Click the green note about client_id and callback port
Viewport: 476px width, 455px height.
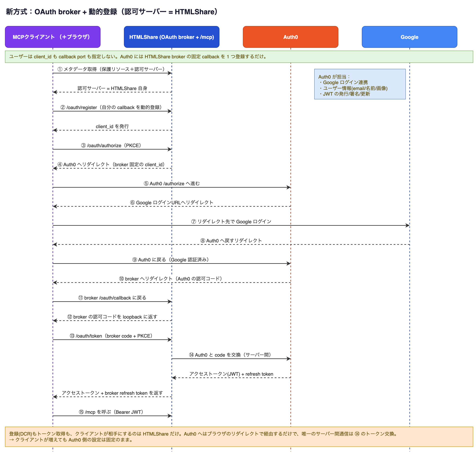[x=239, y=57]
